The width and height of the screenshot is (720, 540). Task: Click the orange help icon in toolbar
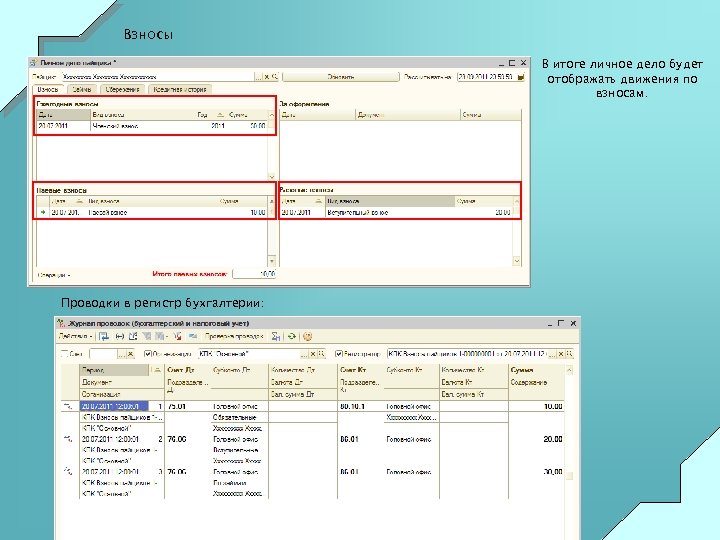tap(308, 337)
